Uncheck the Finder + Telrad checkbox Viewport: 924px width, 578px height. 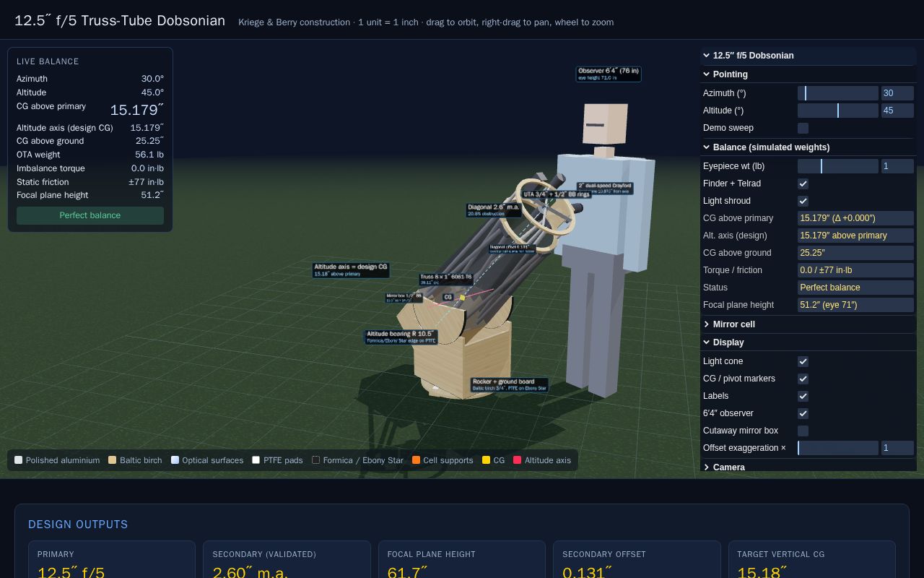803,184
